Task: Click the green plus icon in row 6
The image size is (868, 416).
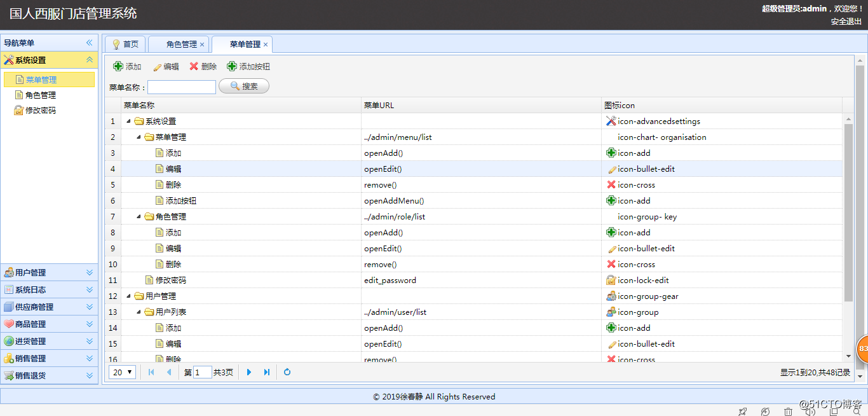Action: coord(611,200)
